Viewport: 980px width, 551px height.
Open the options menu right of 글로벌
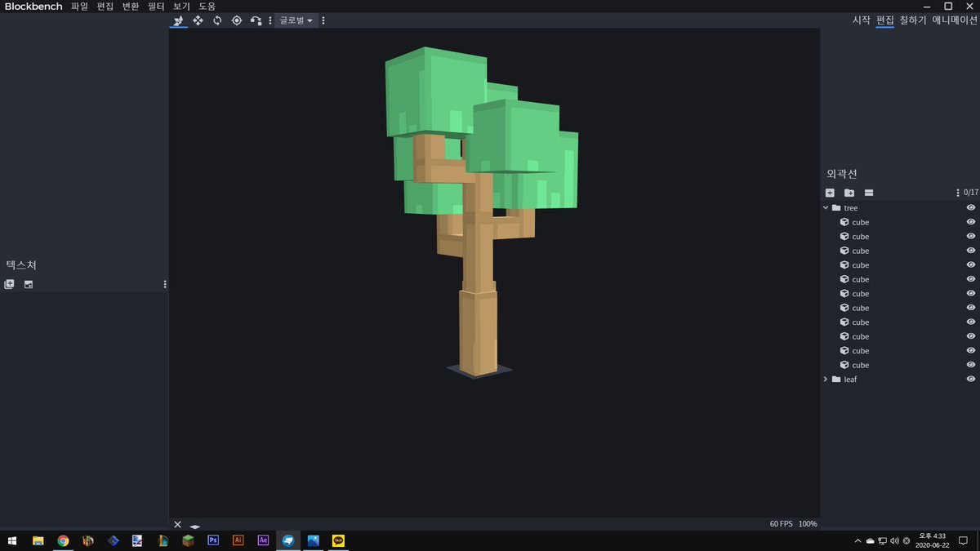pos(323,20)
